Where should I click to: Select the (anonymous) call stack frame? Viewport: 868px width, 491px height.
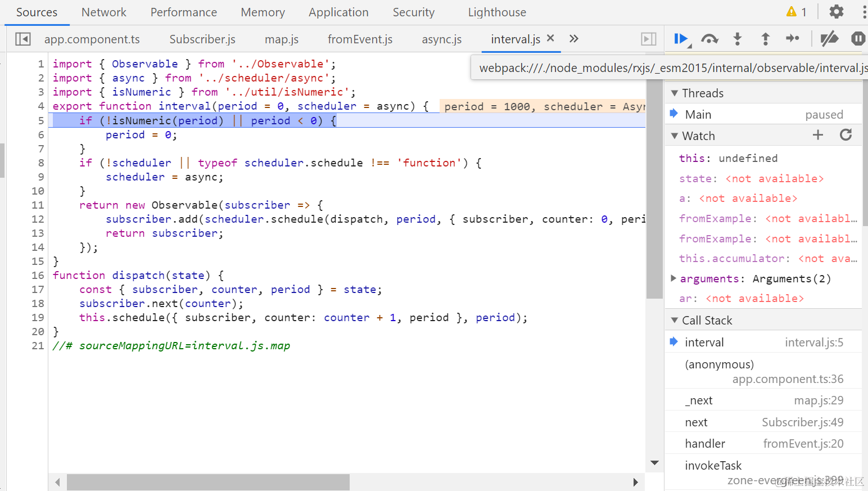763,371
